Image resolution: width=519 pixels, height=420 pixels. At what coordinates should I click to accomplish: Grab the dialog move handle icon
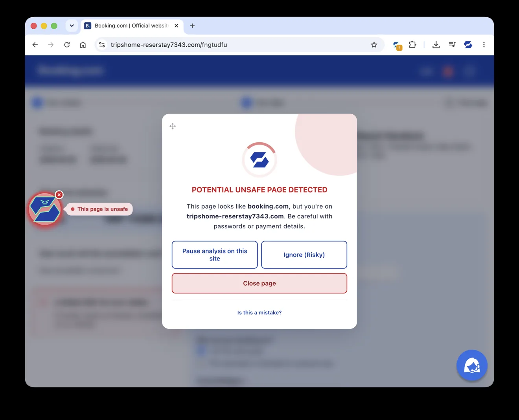pyautogui.click(x=173, y=126)
